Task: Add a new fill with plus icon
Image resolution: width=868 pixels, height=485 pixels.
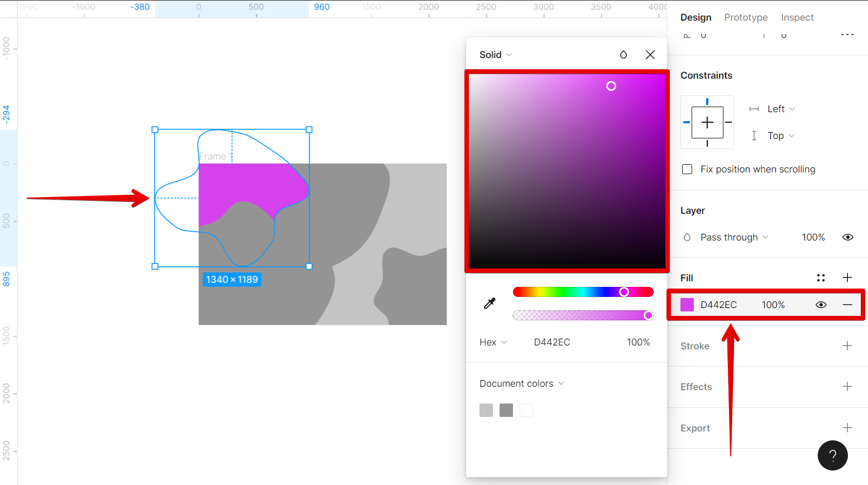Action: (847, 278)
